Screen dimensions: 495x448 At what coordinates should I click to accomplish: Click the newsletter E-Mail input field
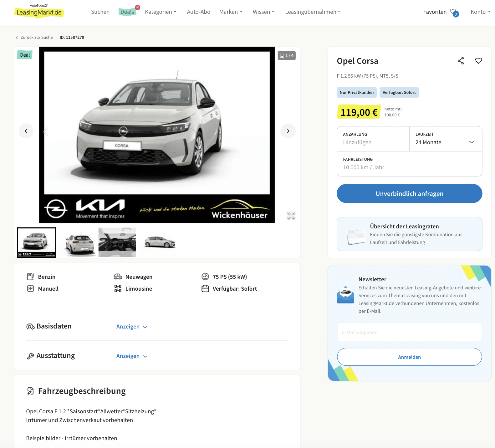coord(409,332)
